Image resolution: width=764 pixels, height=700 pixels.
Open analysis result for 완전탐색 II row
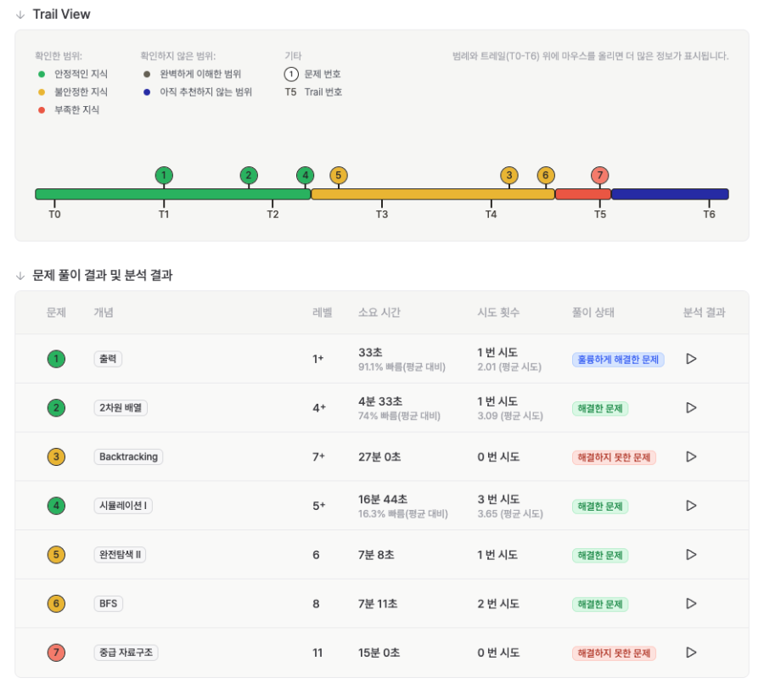tap(690, 554)
